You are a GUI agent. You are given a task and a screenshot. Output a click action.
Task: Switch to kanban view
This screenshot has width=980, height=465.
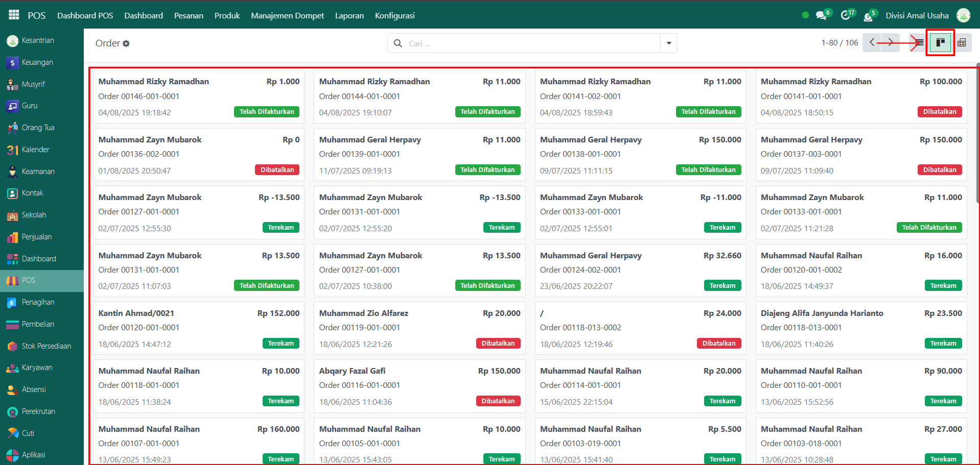940,43
